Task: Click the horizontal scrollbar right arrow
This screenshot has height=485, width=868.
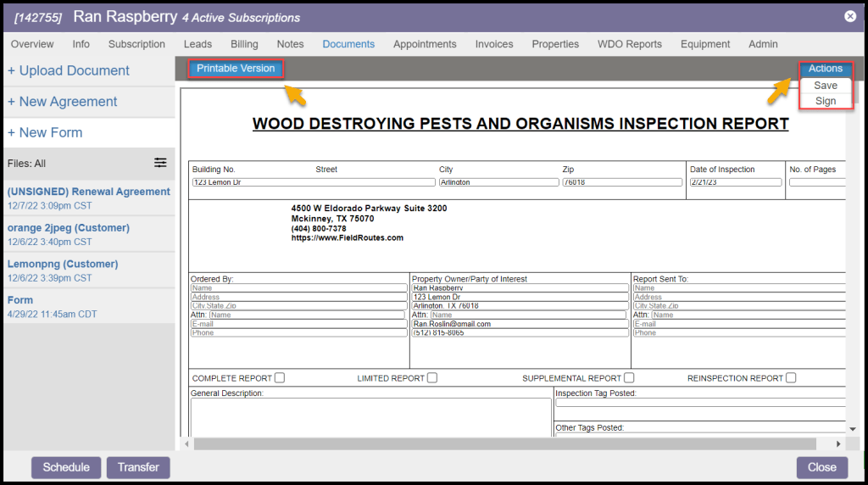Action: (838, 443)
